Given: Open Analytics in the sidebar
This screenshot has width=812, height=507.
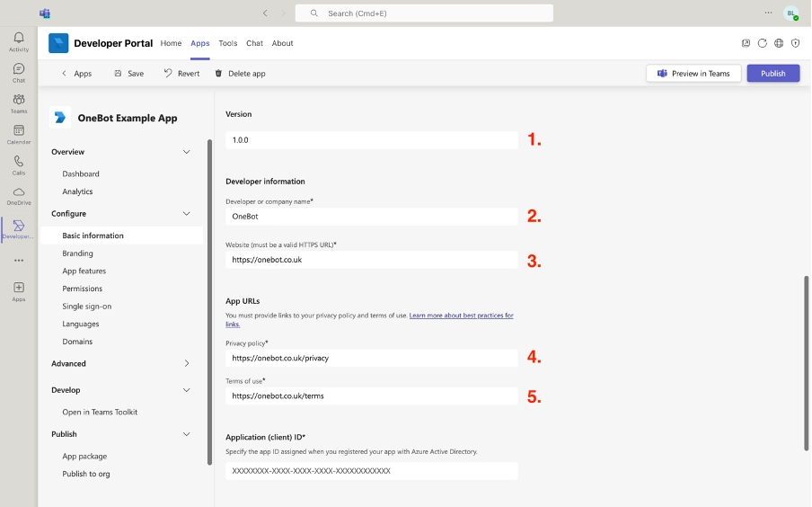Looking at the screenshot, I should [77, 191].
